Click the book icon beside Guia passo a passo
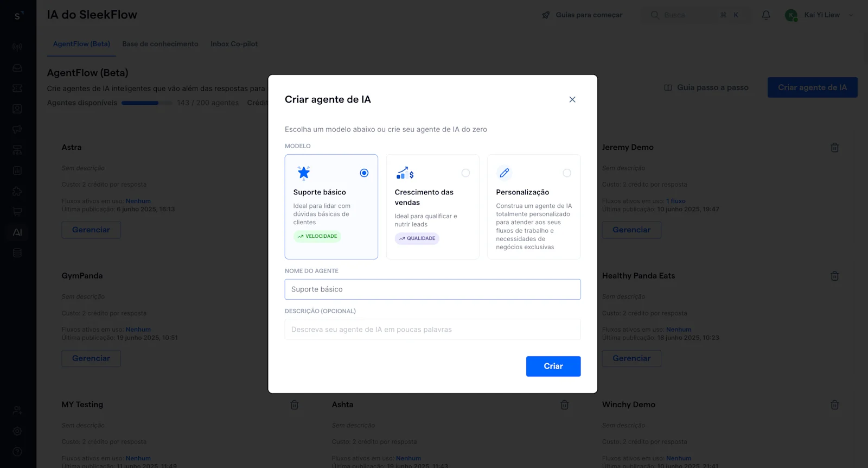Screen dimensions: 868x468 click(x=668, y=87)
